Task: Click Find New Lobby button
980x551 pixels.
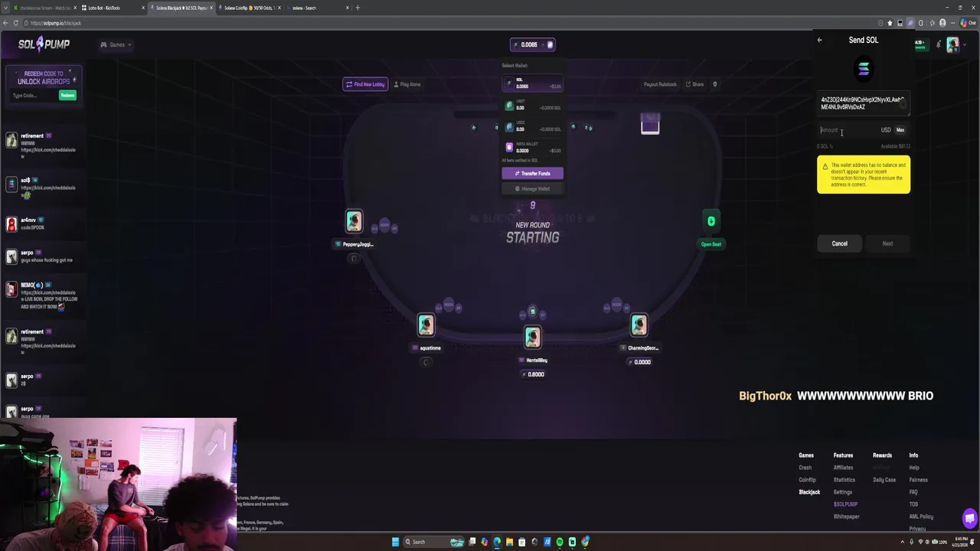Action: click(x=365, y=84)
